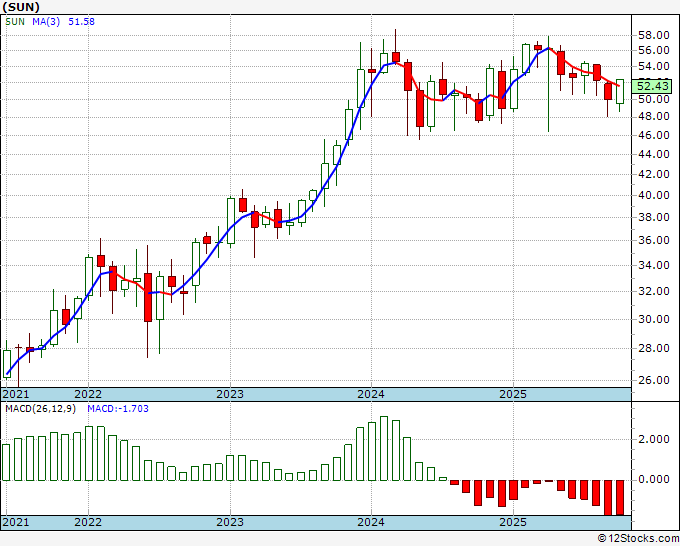680x546 pixels.
Task: Click the MA(3) moving average legend label
Action: pos(46,22)
